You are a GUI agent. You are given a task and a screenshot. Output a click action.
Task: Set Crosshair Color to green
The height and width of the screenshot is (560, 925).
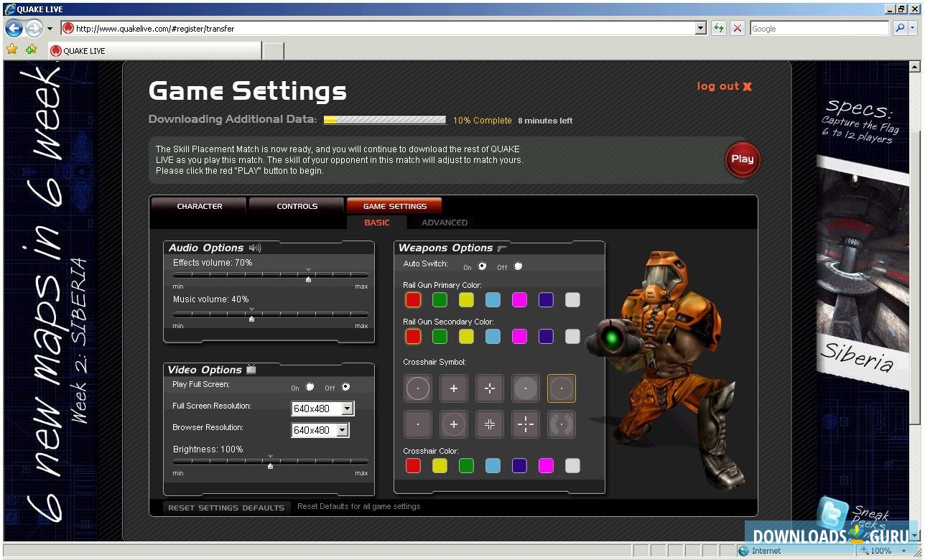click(x=466, y=465)
